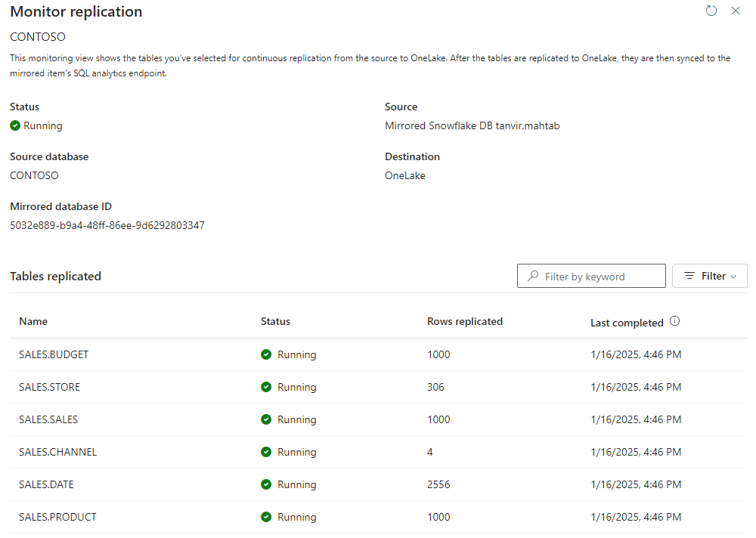Click the Rows replicated column header
This screenshot has height=538, width=756.
point(465,321)
